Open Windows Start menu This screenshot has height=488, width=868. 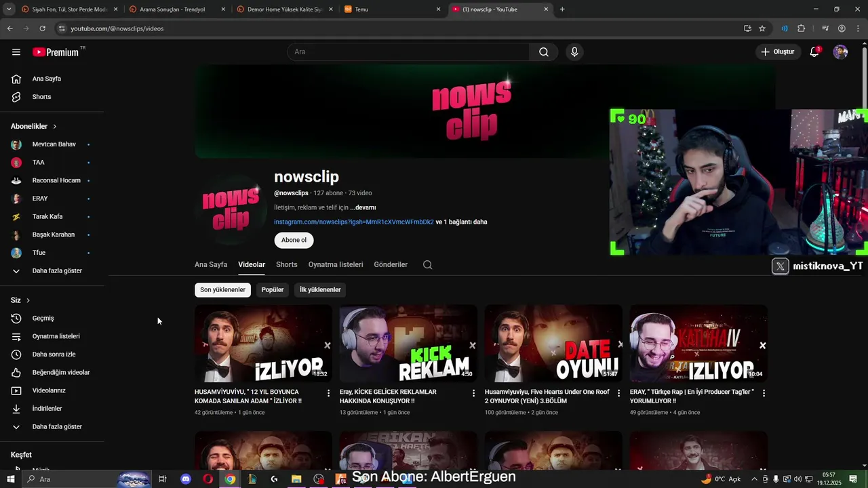pyautogui.click(x=10, y=479)
